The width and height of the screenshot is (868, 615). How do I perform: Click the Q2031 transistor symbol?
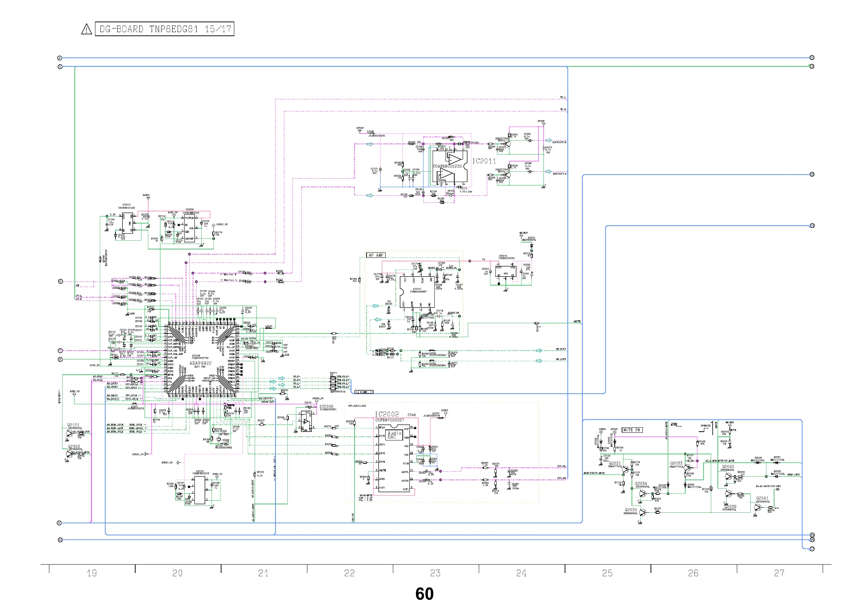click(x=625, y=470)
